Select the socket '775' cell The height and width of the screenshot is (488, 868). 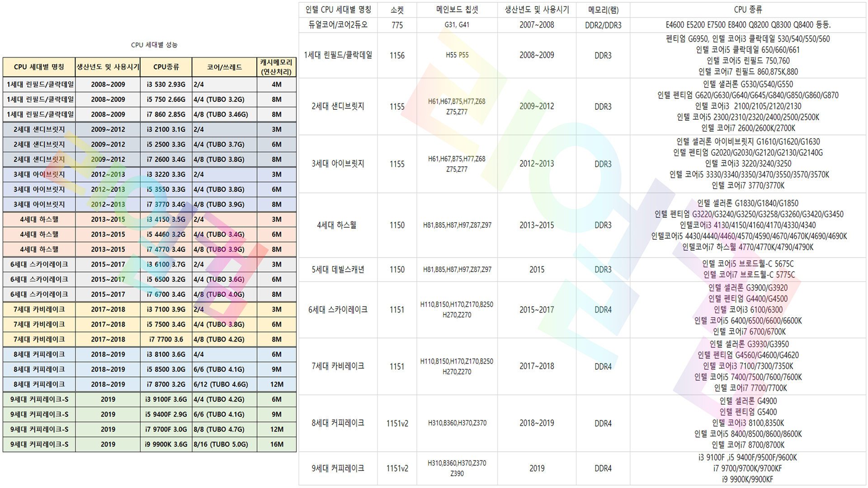[397, 25]
